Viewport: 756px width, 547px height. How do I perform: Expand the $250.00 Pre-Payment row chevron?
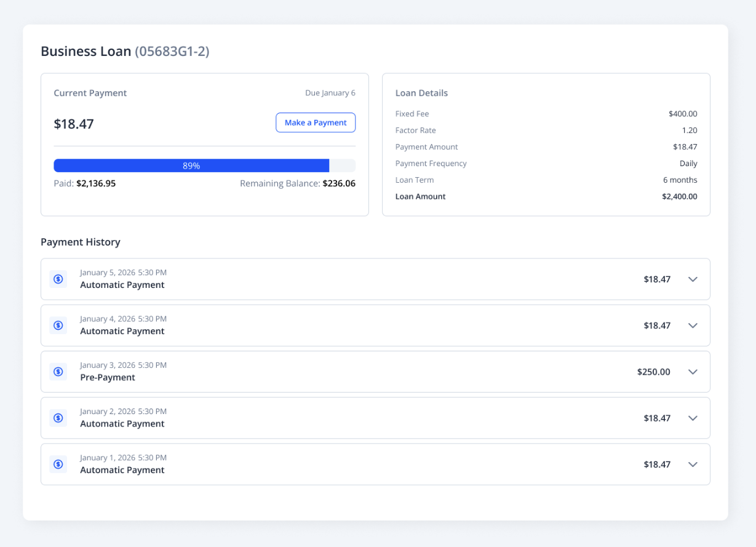[x=693, y=372]
